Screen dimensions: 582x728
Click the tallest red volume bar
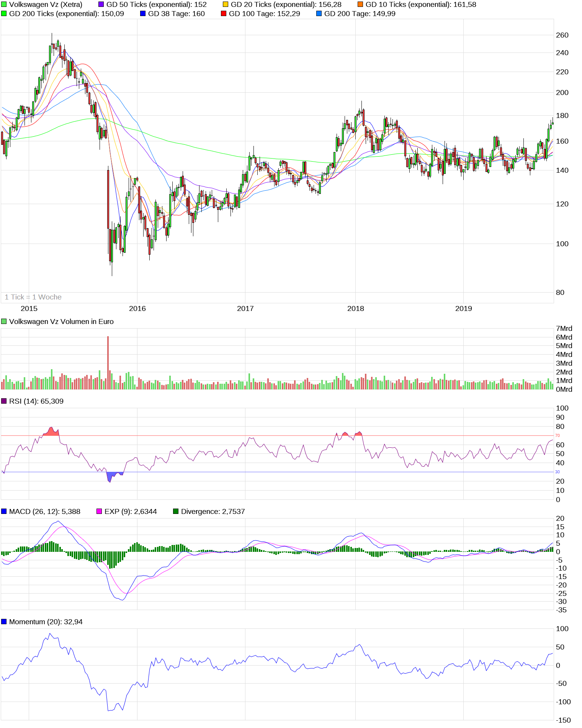point(108,363)
